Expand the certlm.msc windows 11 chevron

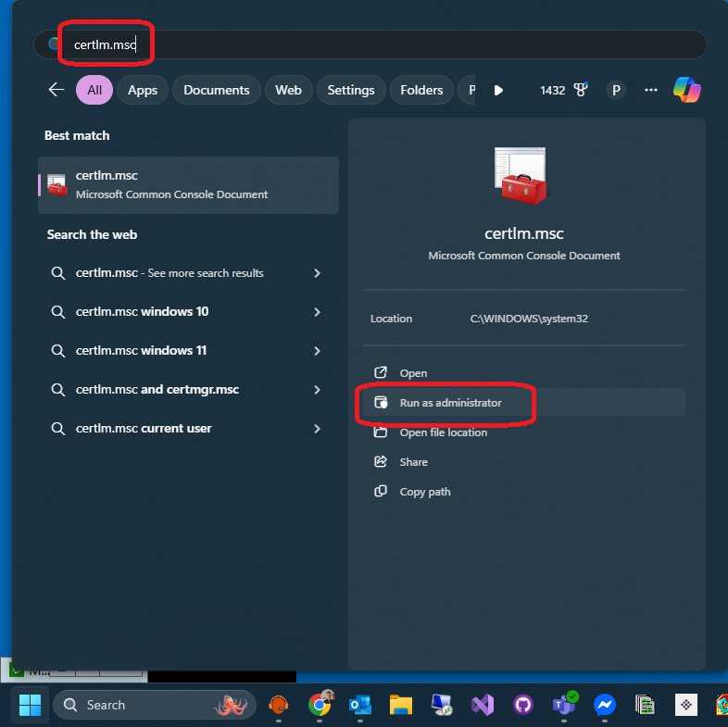pyautogui.click(x=317, y=350)
